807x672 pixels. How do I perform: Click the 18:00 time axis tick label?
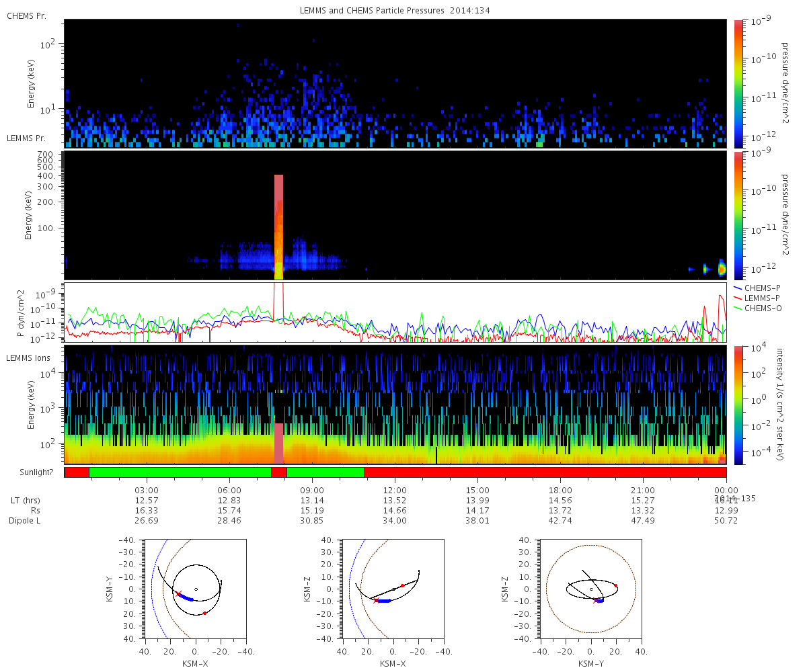pos(560,490)
